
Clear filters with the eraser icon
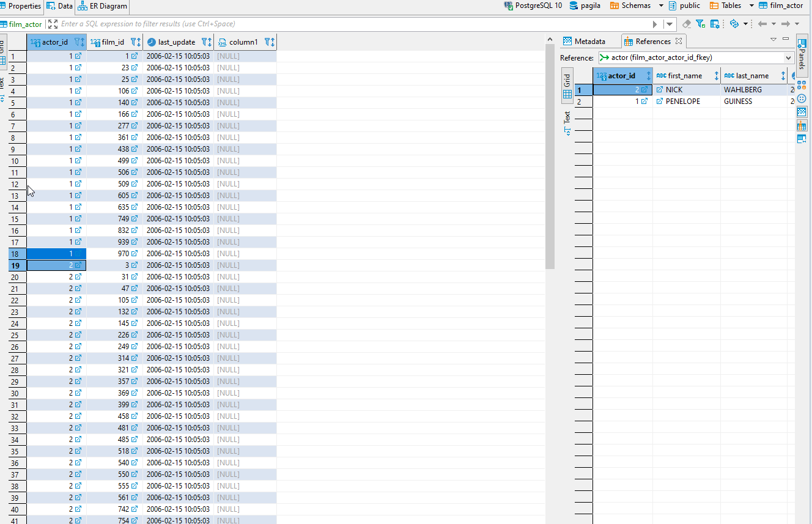687,24
